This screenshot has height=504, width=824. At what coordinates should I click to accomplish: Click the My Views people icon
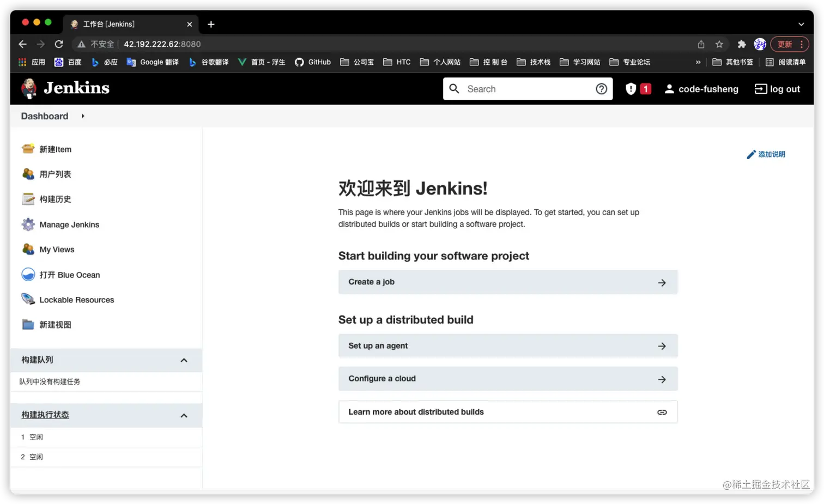point(28,249)
